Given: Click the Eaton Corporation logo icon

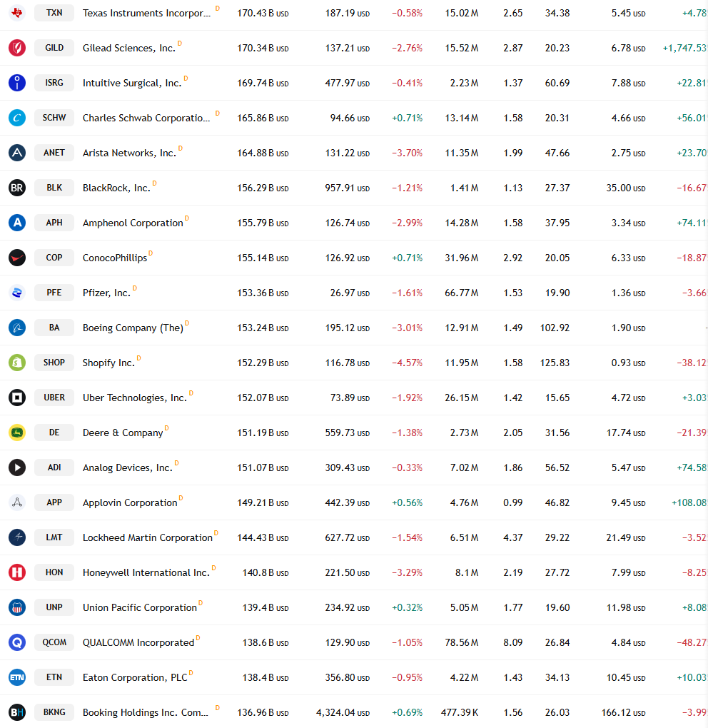Looking at the screenshot, I should pos(17,677).
